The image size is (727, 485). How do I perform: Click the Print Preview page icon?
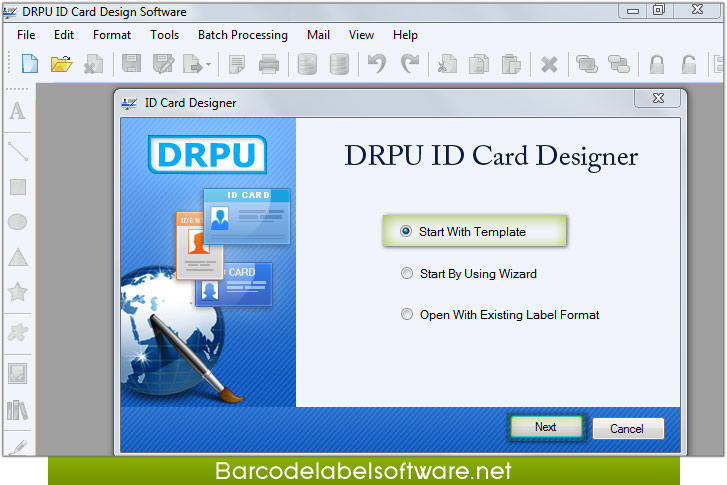237,64
